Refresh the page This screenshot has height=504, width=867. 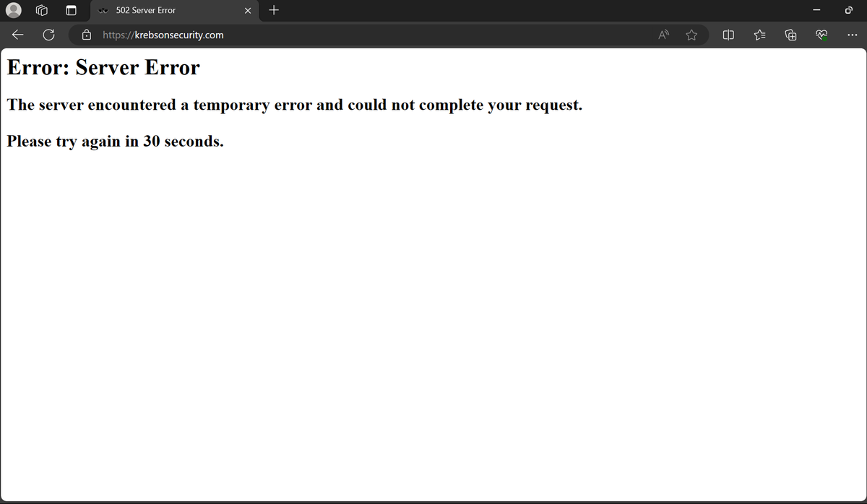[x=49, y=34]
